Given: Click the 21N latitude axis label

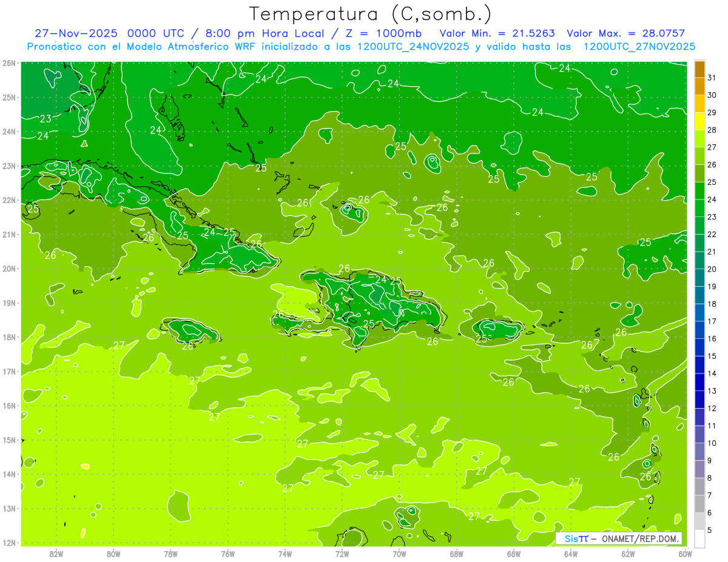Looking at the screenshot, I should point(9,234).
